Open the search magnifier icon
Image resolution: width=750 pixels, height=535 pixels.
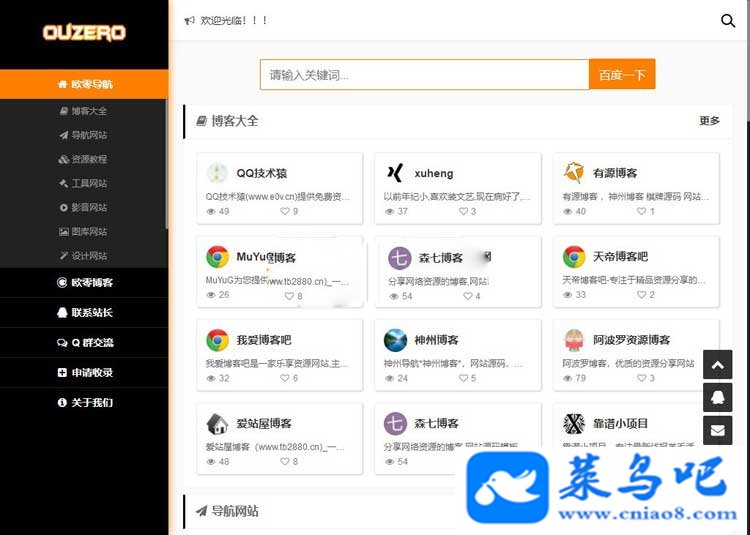tap(728, 21)
